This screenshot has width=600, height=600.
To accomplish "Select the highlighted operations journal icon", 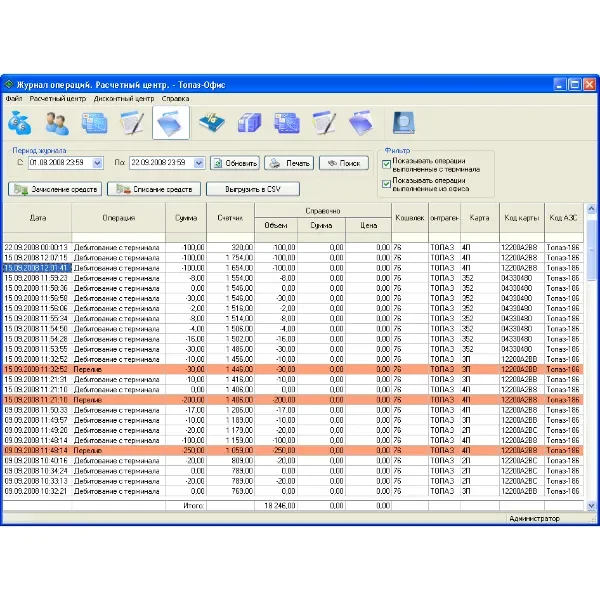I will (x=171, y=123).
